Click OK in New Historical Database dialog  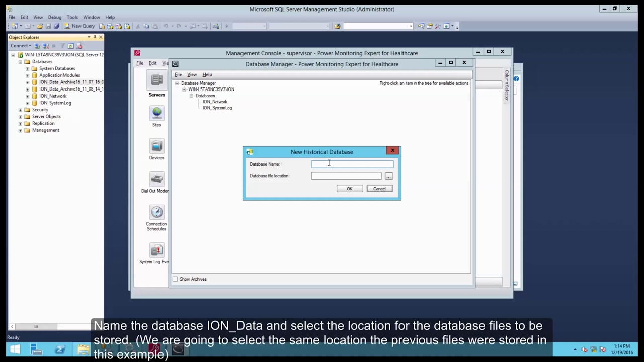tap(350, 189)
